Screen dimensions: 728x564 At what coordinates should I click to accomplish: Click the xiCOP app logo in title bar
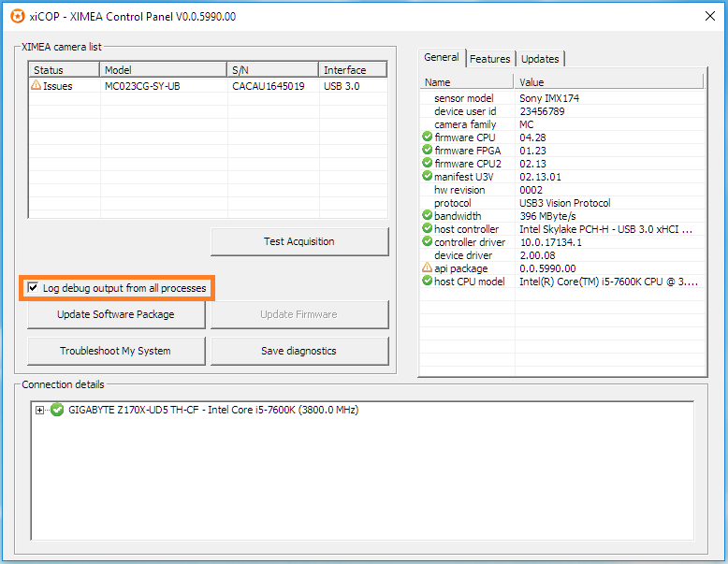coord(18,16)
